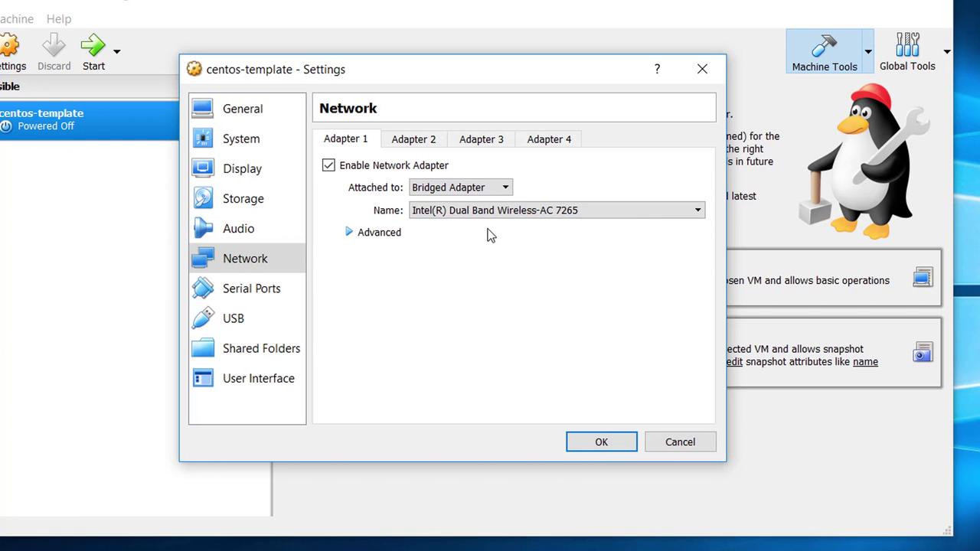Go to Storage settings
Image resolution: width=980 pixels, height=551 pixels.
[x=243, y=198]
